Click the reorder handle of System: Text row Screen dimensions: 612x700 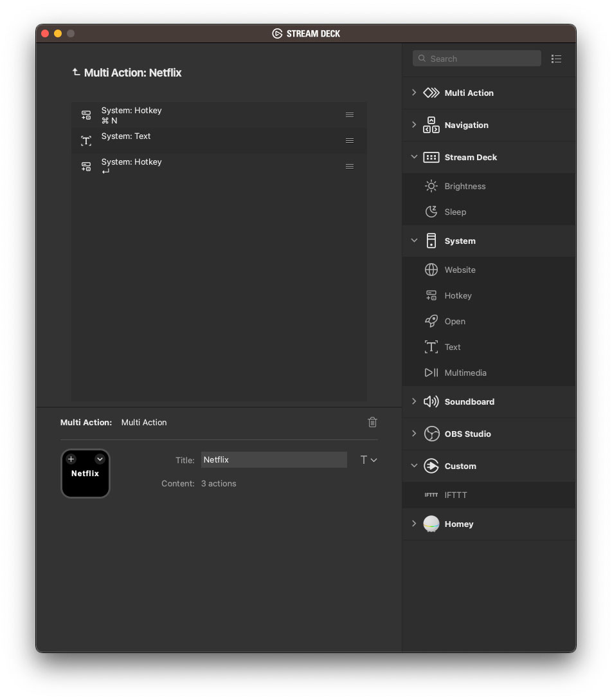pyautogui.click(x=350, y=141)
